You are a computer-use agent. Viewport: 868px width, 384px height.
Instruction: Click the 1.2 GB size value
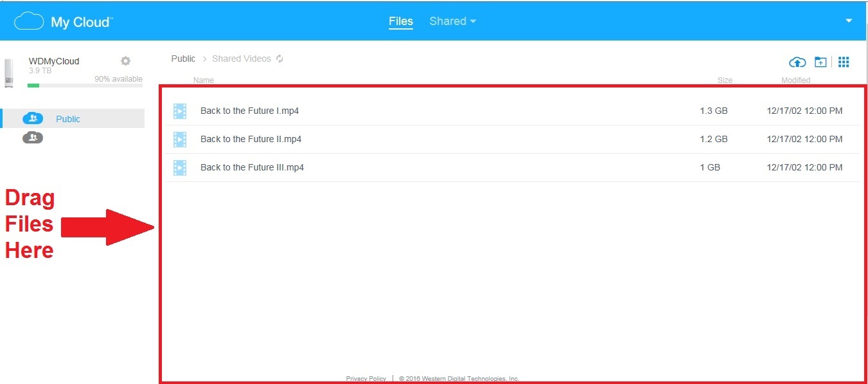[714, 139]
